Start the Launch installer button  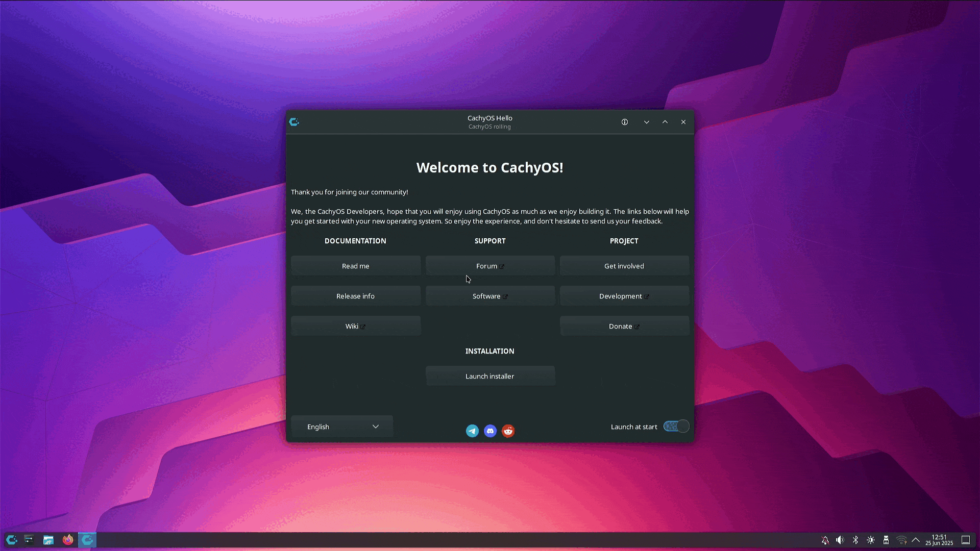tap(490, 376)
